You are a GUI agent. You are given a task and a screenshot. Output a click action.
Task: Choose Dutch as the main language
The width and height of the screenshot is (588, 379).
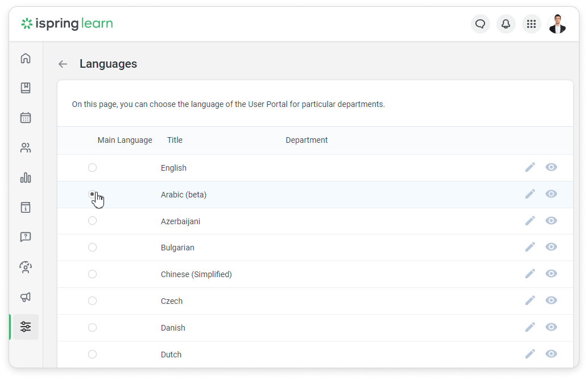[92, 354]
